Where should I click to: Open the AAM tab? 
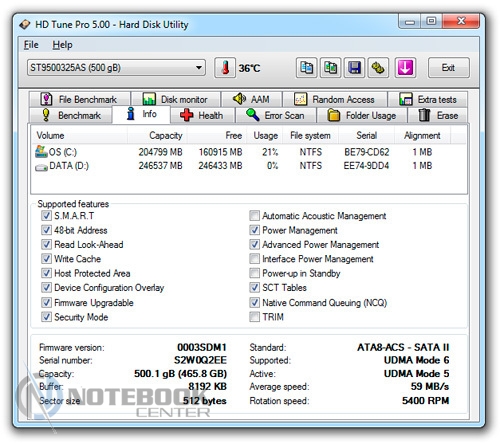pyautogui.click(x=252, y=99)
